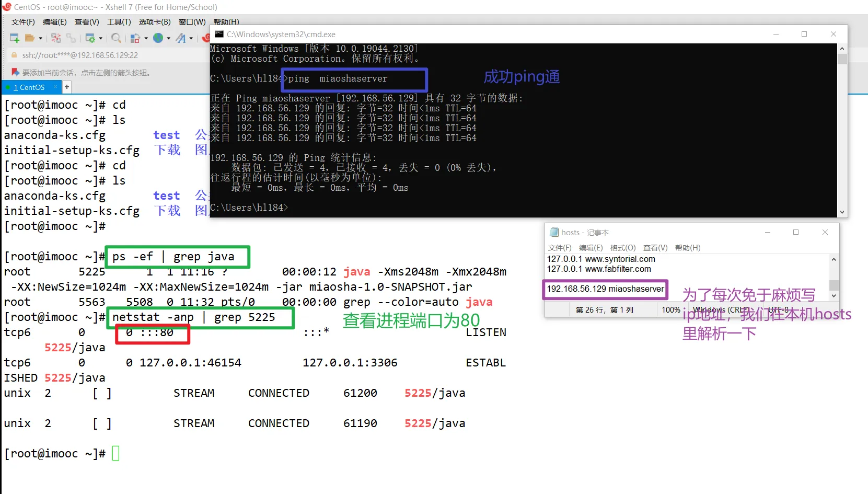The height and width of the screenshot is (494, 868).
Task: Click the color scheme squares icon
Action: [135, 38]
